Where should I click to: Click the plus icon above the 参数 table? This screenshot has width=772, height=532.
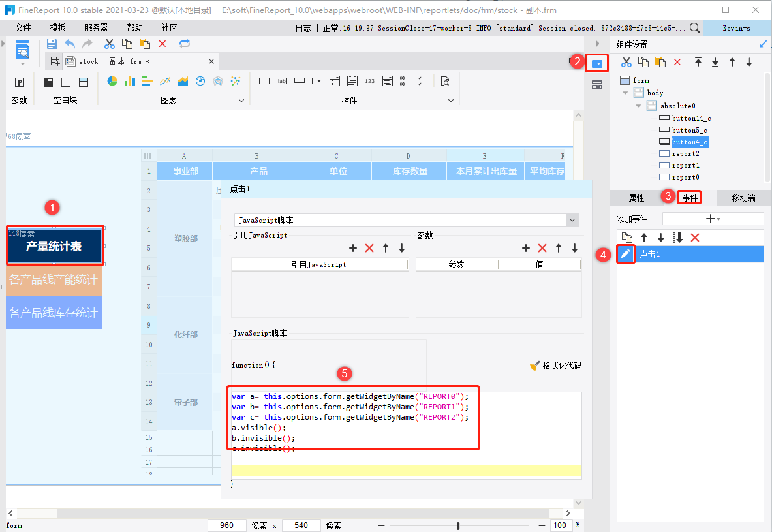point(526,248)
